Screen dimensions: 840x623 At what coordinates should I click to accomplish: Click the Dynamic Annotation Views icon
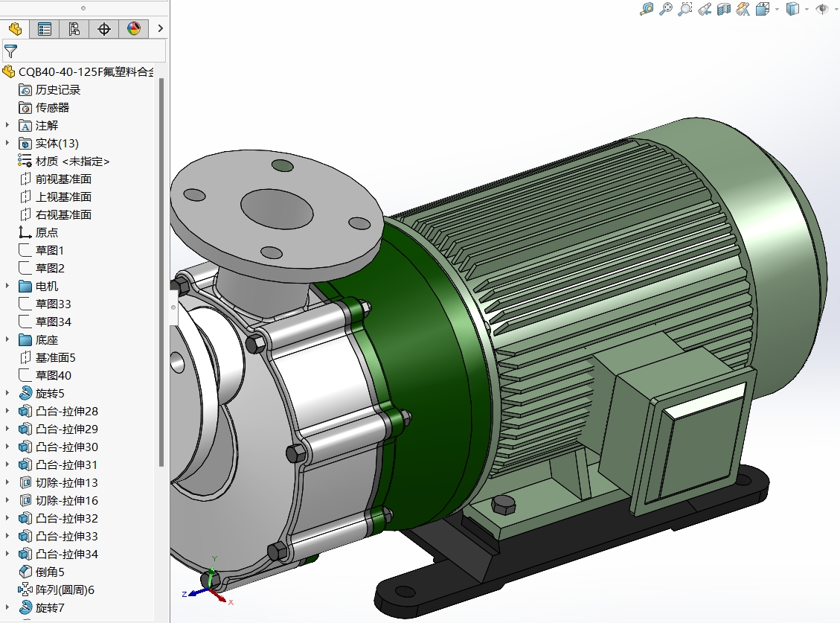click(743, 9)
